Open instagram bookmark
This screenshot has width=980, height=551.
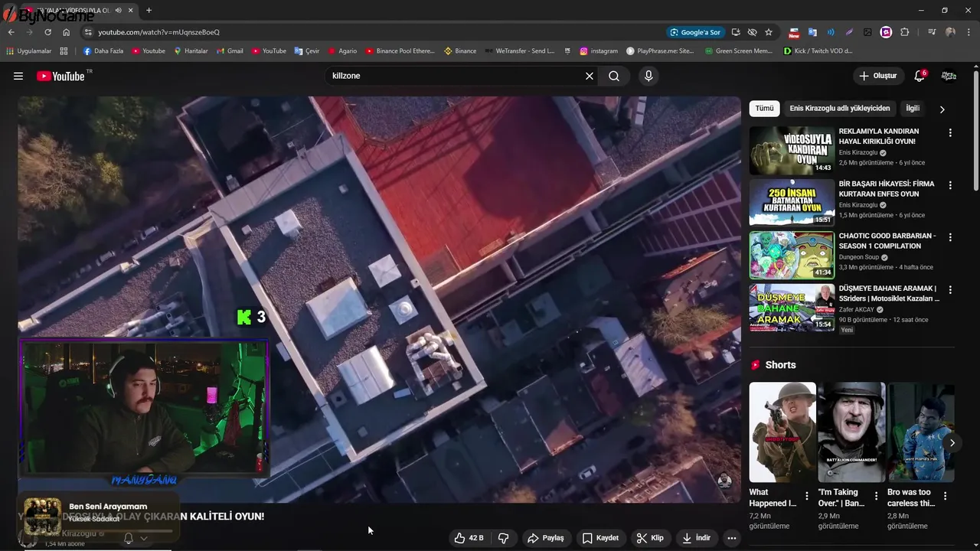(599, 51)
